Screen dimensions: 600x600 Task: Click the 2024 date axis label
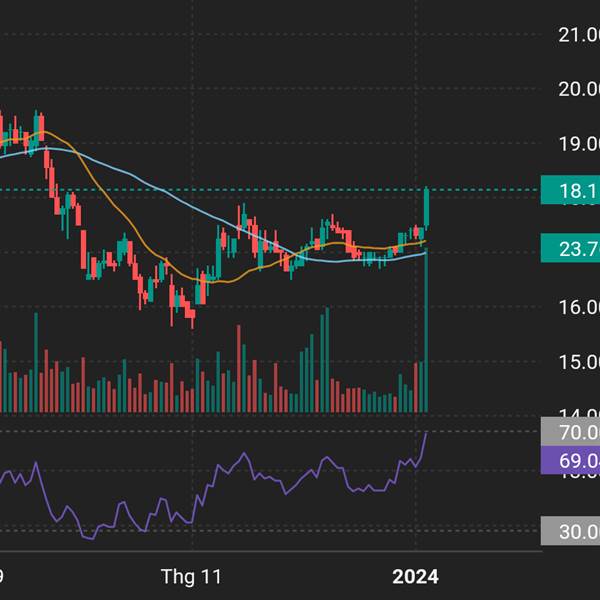(416, 576)
